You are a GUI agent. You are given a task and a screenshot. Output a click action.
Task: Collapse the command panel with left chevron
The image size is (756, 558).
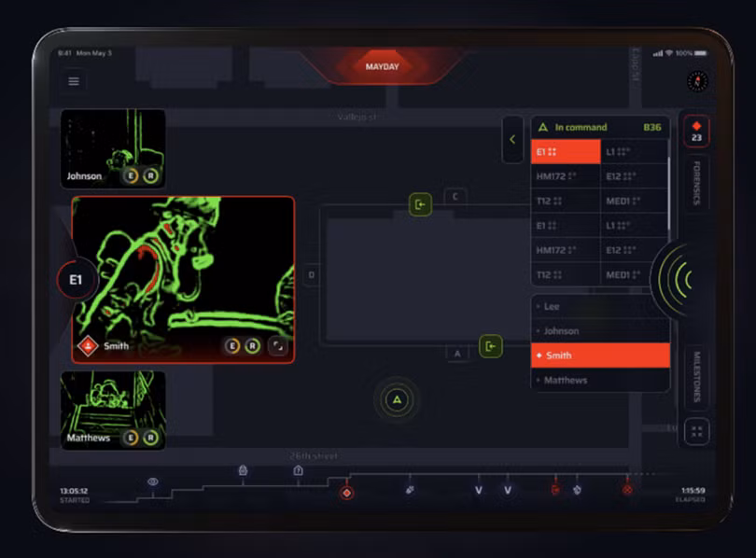tap(512, 140)
